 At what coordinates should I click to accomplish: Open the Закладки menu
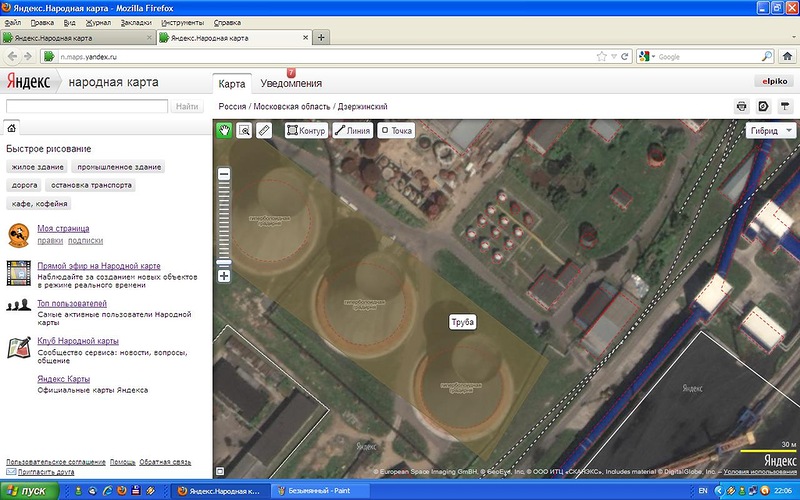point(135,21)
